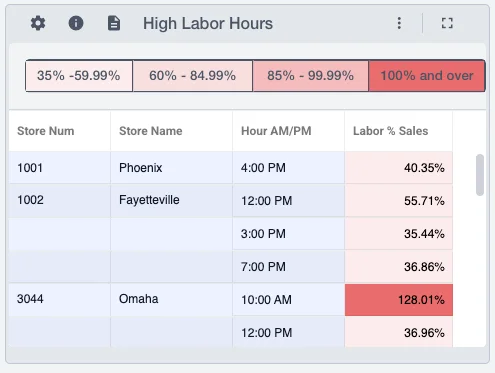The width and height of the screenshot is (495, 373).
Task: Click the table's vertical scrollbar thumb
Action: click(480, 175)
